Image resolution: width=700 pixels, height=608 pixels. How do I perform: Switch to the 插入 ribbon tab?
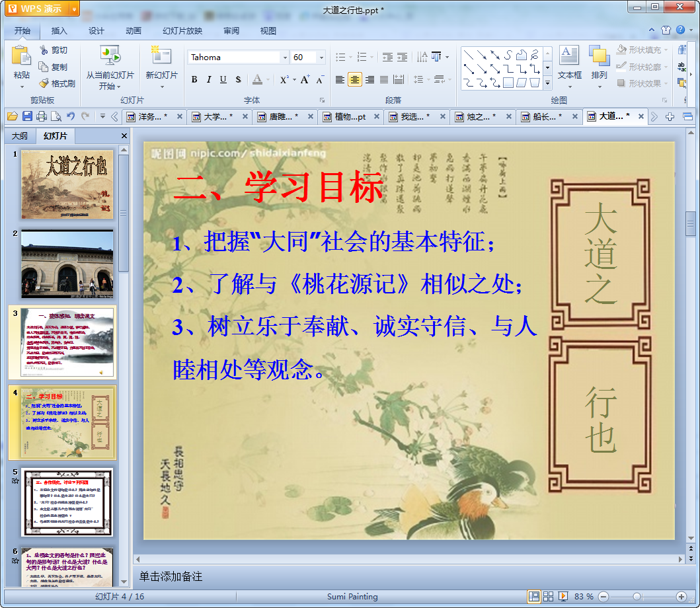tap(59, 31)
